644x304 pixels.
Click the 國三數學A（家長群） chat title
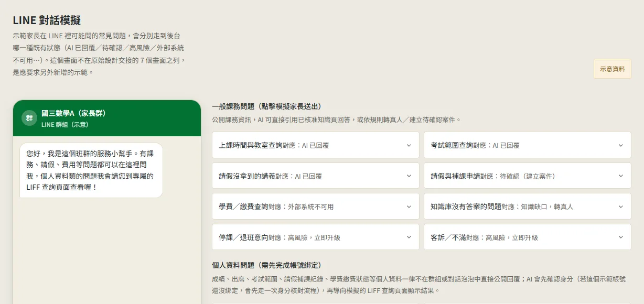74,113
